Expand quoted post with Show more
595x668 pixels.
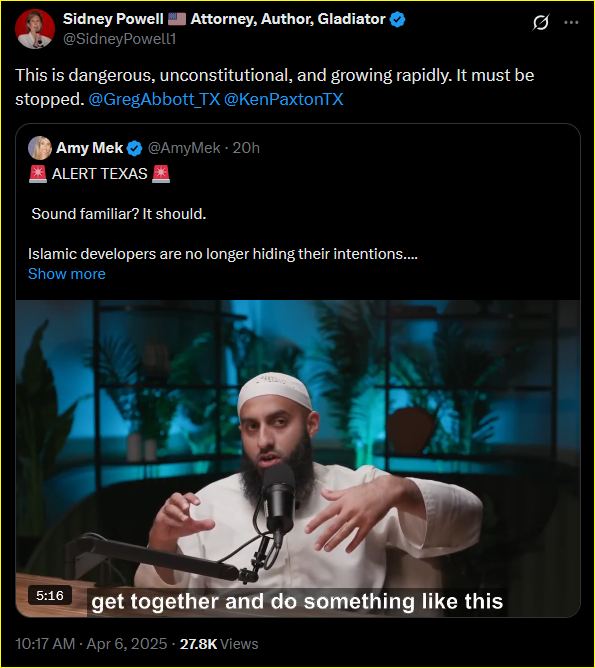coord(66,274)
